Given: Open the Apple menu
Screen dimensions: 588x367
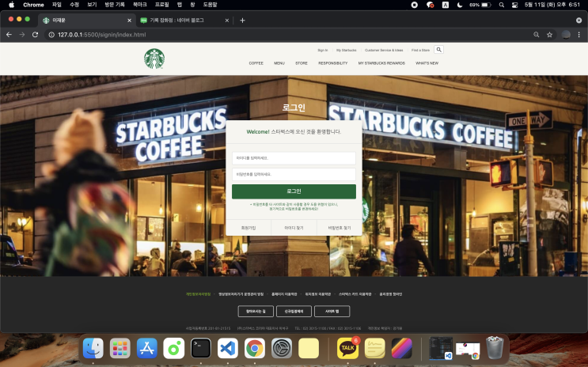Looking at the screenshot, I should [x=11, y=5].
